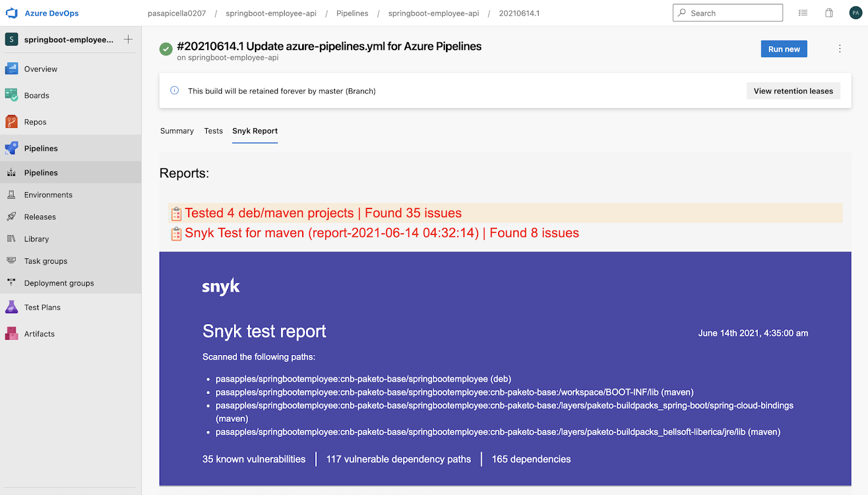The height and width of the screenshot is (495, 868).
Task: Click the green build success status icon
Action: 166,49
